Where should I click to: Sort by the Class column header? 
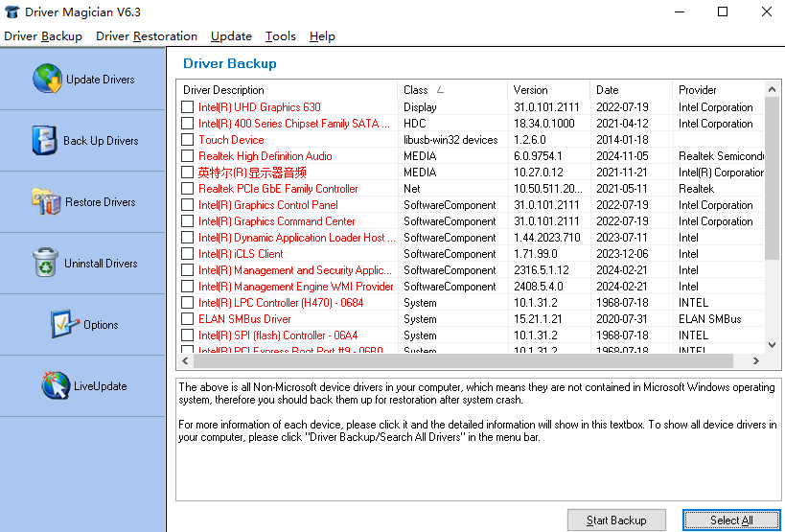(452, 90)
